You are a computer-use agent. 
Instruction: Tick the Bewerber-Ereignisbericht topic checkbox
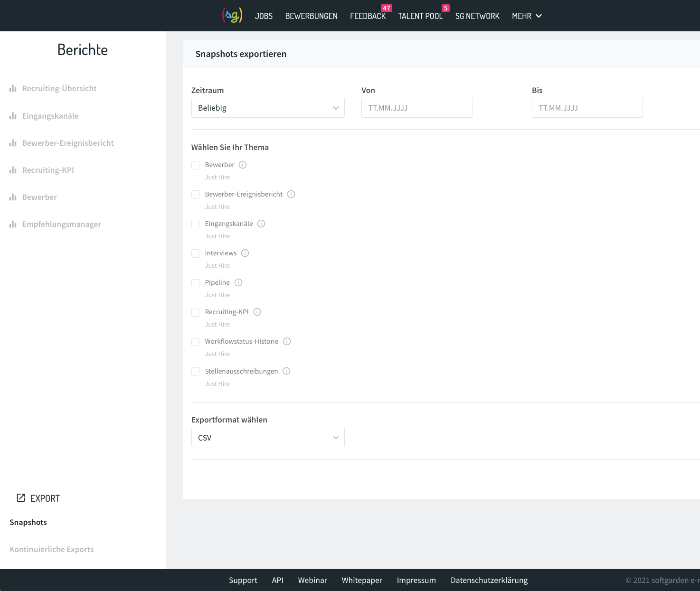pos(195,195)
